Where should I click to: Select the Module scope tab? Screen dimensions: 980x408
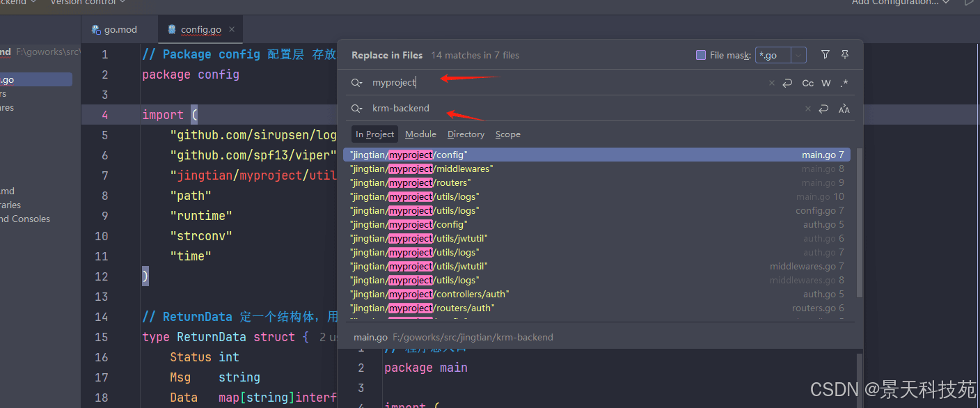[420, 134]
